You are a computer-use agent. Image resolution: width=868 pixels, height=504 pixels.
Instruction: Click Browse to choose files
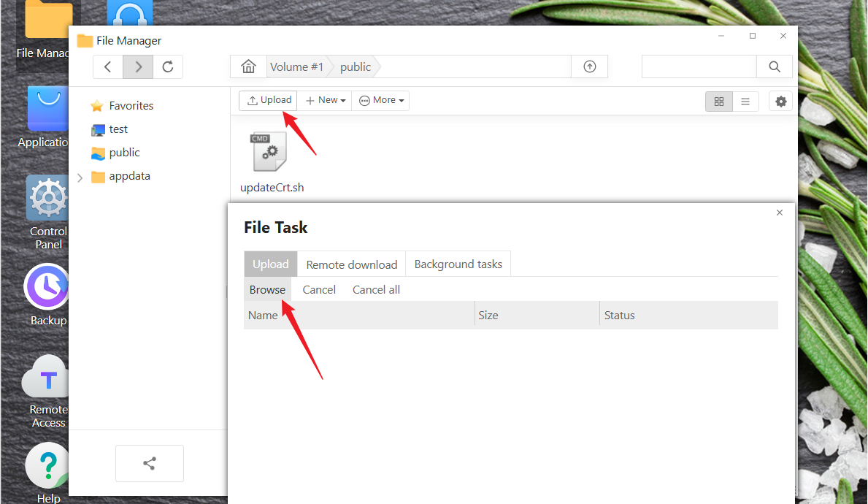tap(267, 290)
